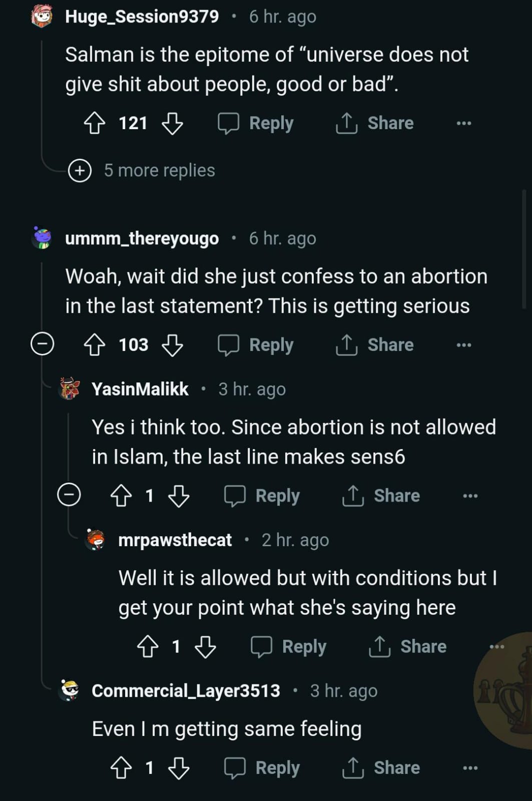Downvote Commercial_Layer3513's comment
Viewport: 532px width, 801px height.
click(179, 768)
